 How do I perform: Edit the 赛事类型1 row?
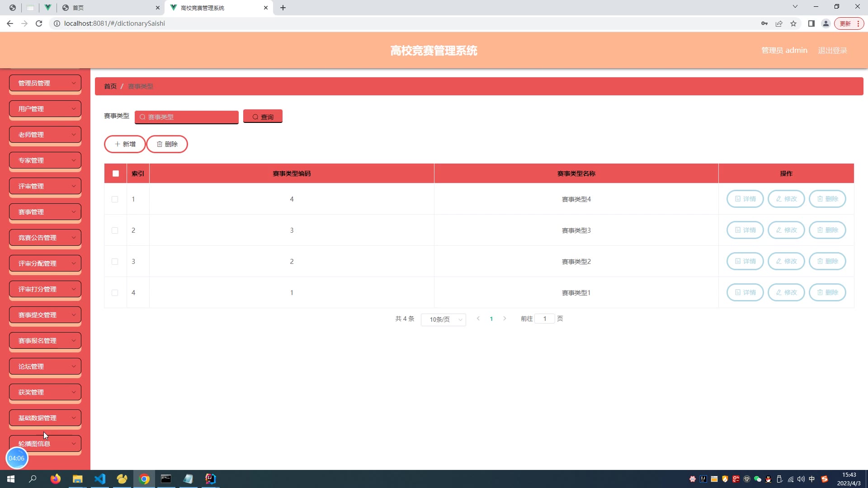(786, 292)
